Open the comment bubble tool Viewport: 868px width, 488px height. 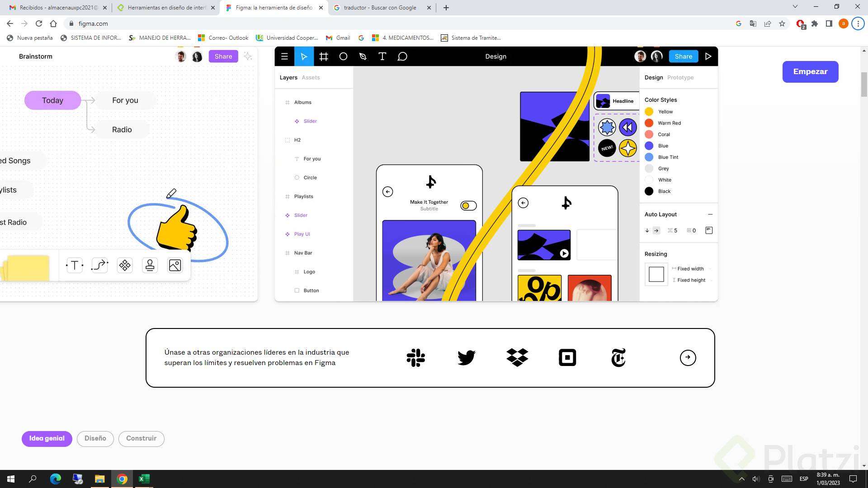[x=402, y=56]
